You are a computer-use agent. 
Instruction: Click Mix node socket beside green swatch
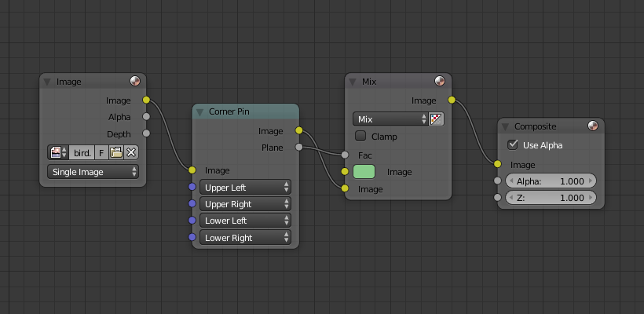[345, 172]
